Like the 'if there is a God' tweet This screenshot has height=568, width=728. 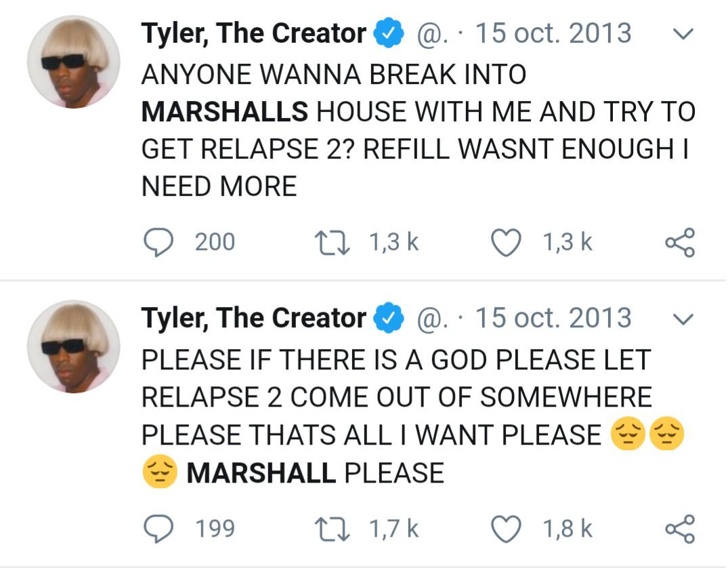pyautogui.click(x=506, y=529)
